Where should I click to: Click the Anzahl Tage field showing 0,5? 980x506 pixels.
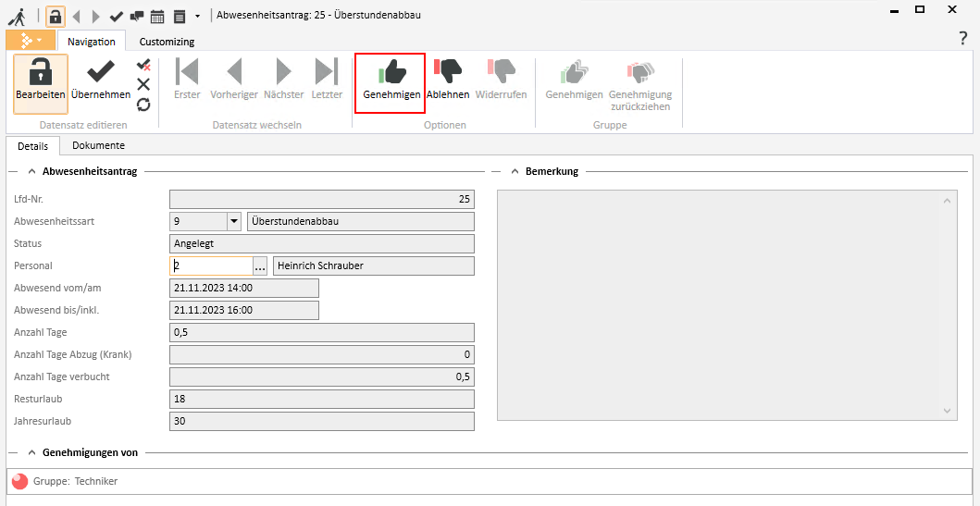tap(322, 332)
